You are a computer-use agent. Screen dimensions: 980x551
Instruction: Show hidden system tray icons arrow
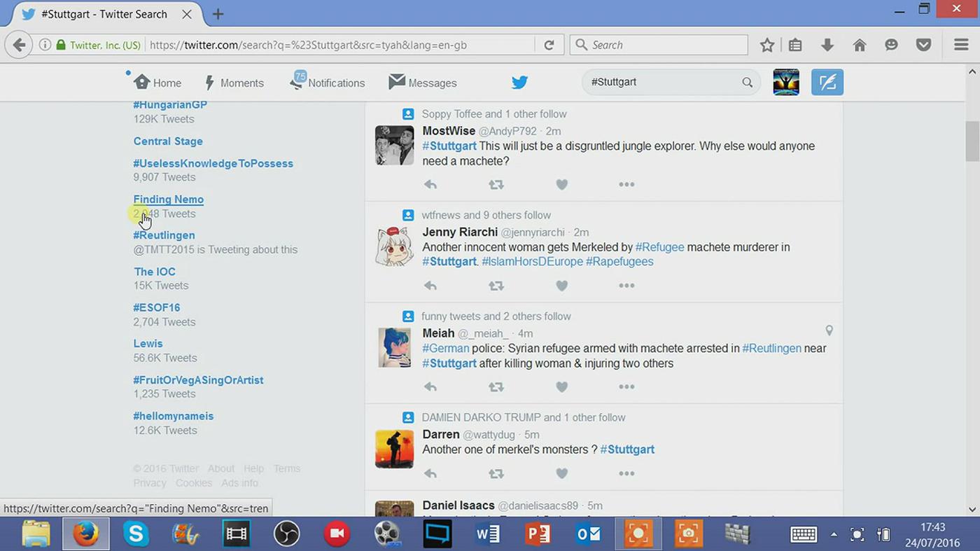pos(834,535)
